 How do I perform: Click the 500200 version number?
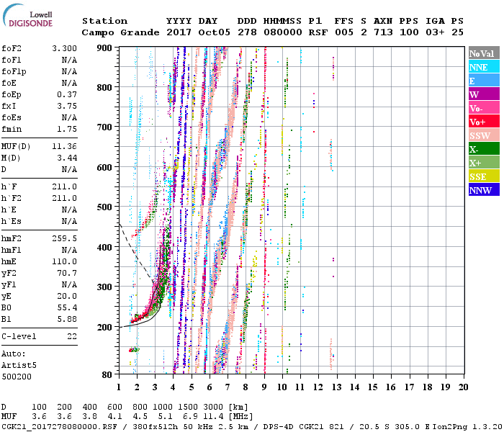17,377
